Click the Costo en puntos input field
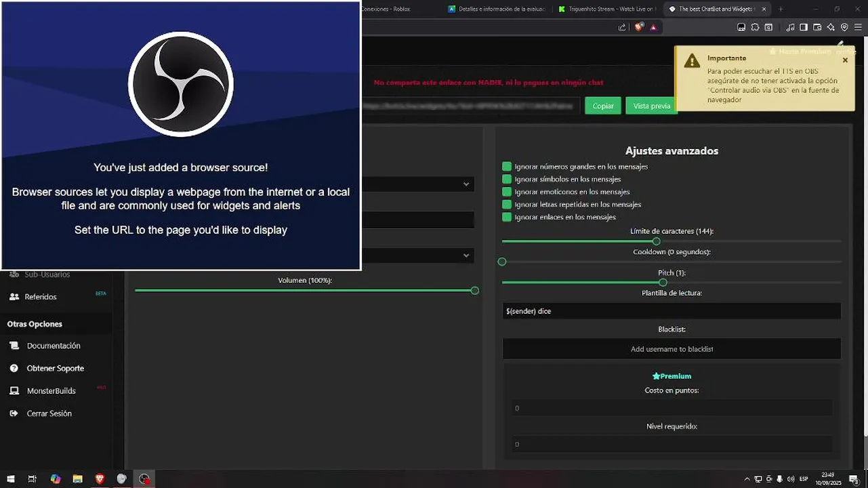This screenshot has height=488, width=868. (671, 408)
